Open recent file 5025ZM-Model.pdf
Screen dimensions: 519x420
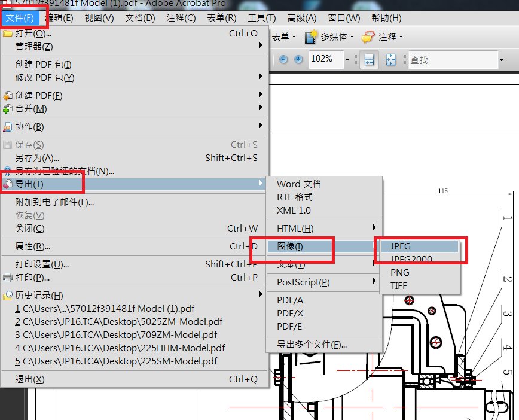(x=134, y=322)
